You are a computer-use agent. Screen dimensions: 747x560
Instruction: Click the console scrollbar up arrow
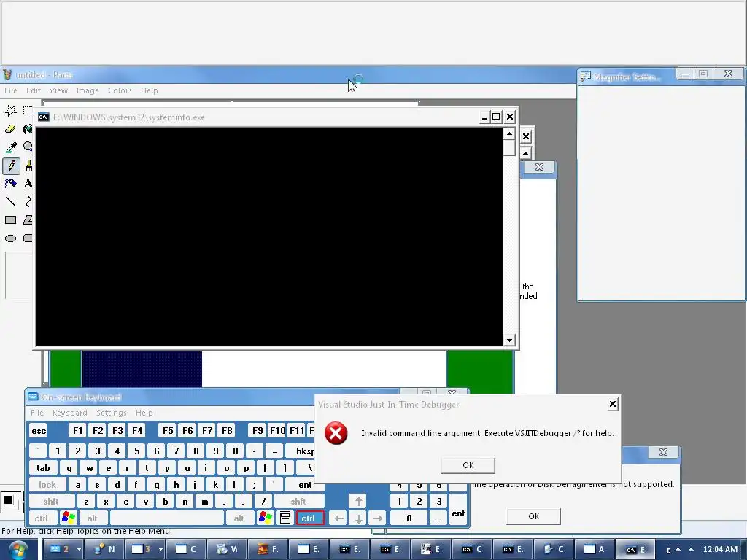pyautogui.click(x=509, y=134)
